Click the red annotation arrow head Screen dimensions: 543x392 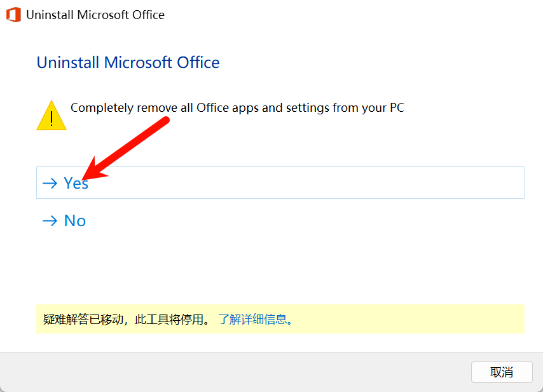(x=92, y=172)
